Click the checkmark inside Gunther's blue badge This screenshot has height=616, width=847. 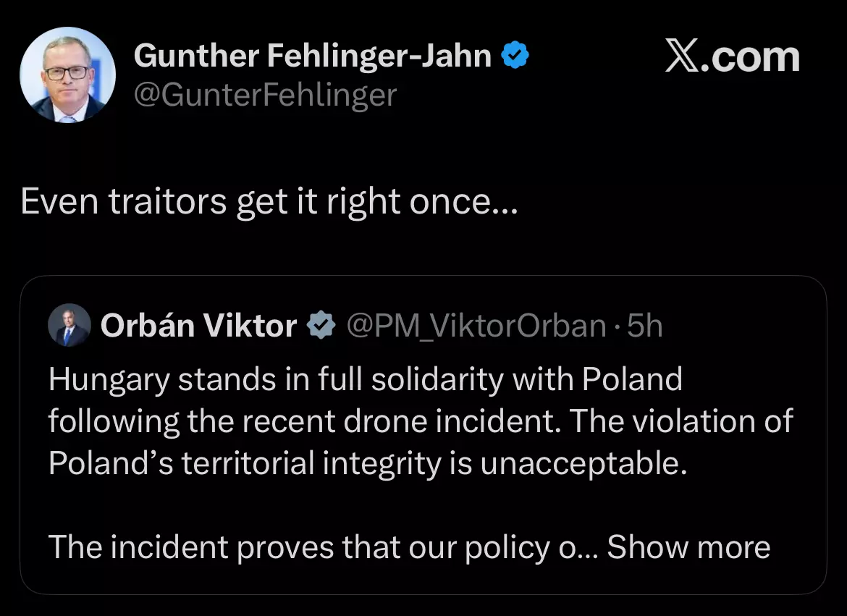tap(515, 54)
